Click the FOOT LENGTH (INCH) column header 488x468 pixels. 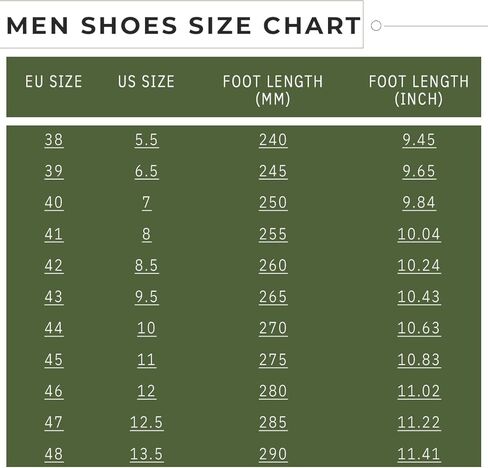click(419, 90)
